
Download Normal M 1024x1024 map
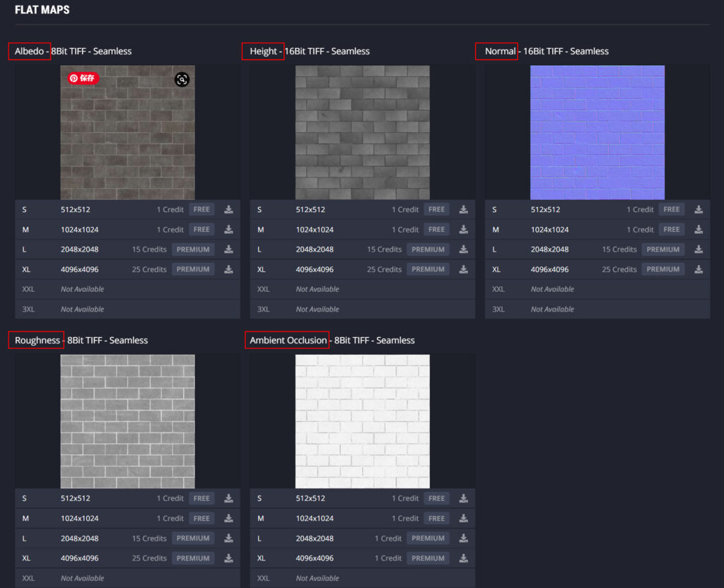pyautogui.click(x=699, y=230)
